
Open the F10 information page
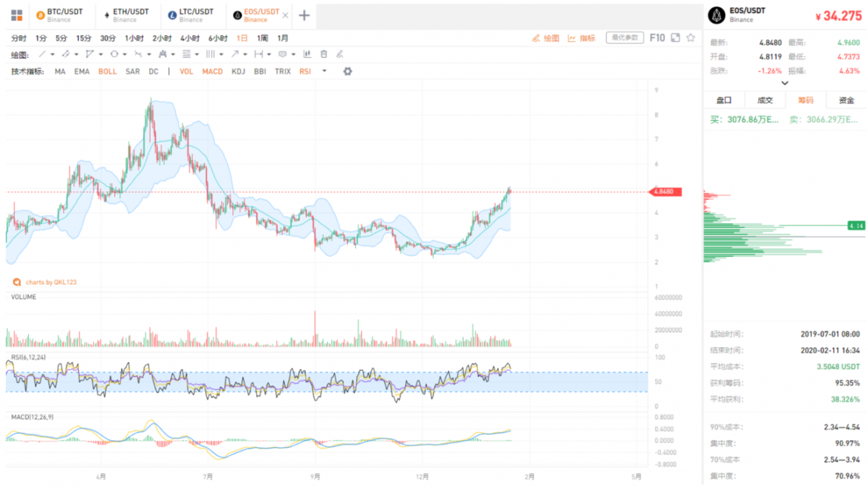658,38
